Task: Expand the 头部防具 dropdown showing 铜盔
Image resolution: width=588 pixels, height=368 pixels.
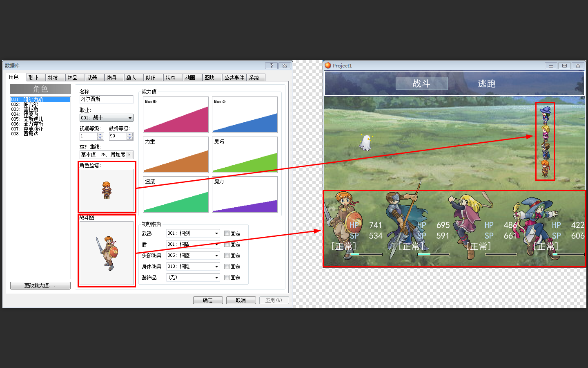Action: [193, 255]
